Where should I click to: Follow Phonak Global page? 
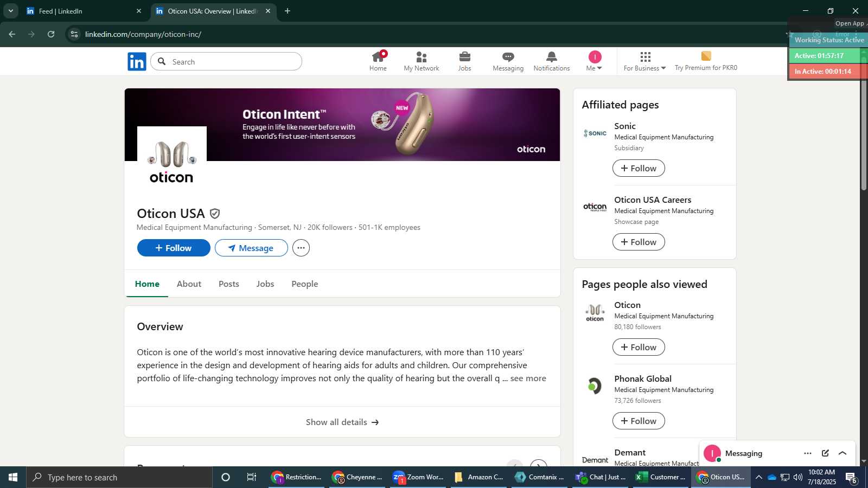tap(639, 421)
